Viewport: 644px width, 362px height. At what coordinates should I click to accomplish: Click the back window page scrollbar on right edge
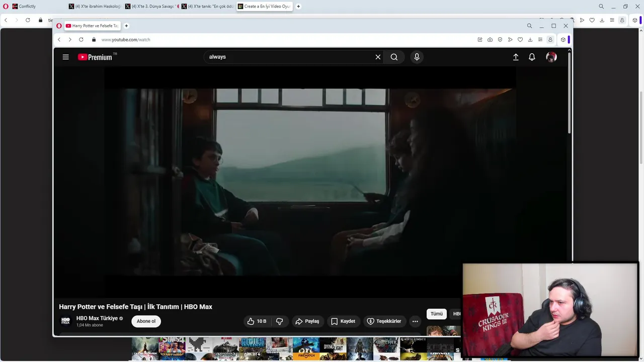click(641, 128)
